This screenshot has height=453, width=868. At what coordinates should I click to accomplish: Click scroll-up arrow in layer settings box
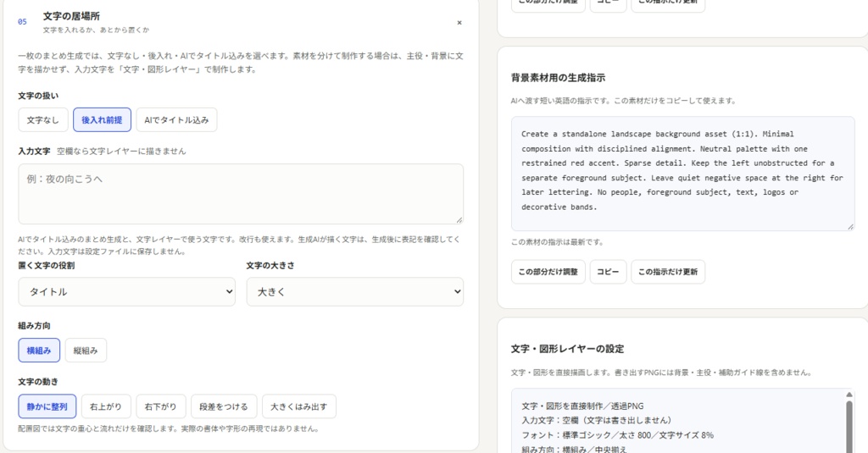point(849,395)
